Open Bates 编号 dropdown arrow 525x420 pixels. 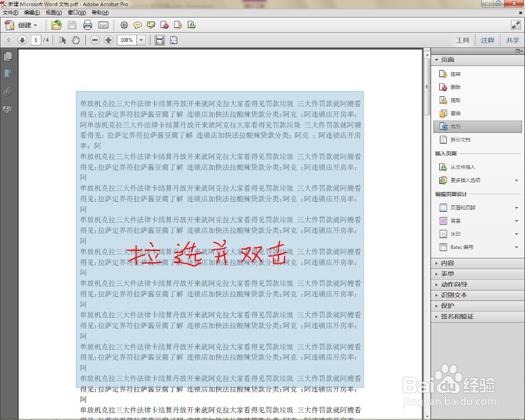coord(517,247)
